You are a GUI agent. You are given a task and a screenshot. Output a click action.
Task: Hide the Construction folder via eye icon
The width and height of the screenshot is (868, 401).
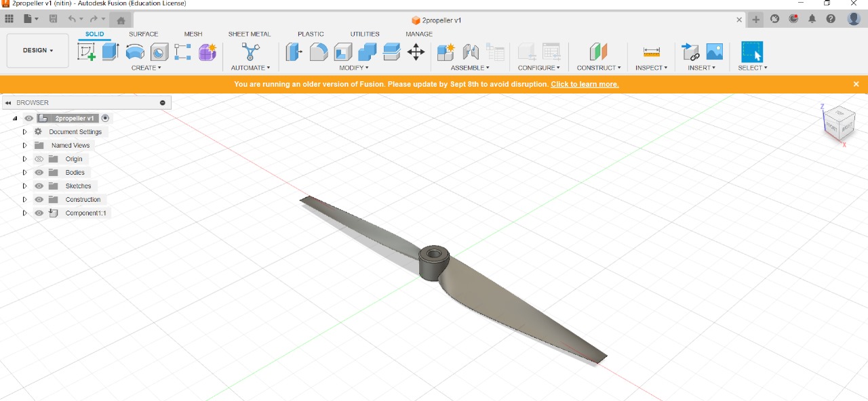[39, 200]
